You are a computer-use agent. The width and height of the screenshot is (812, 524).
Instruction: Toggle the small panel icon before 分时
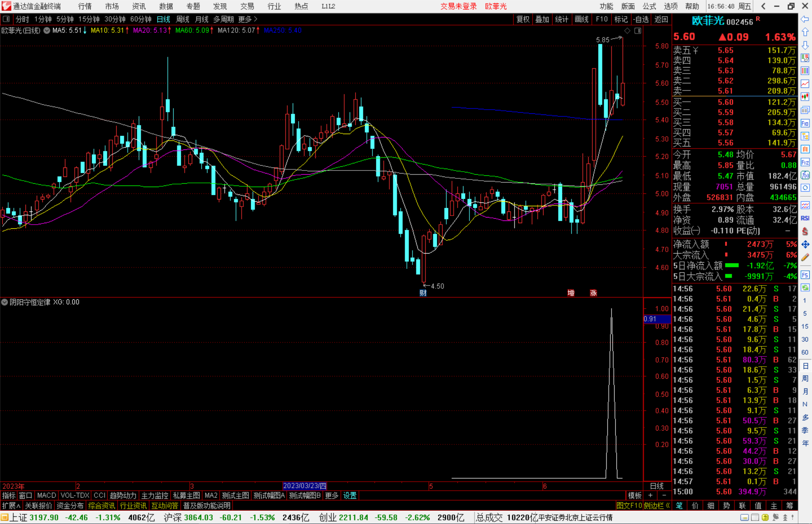[x=6, y=19]
